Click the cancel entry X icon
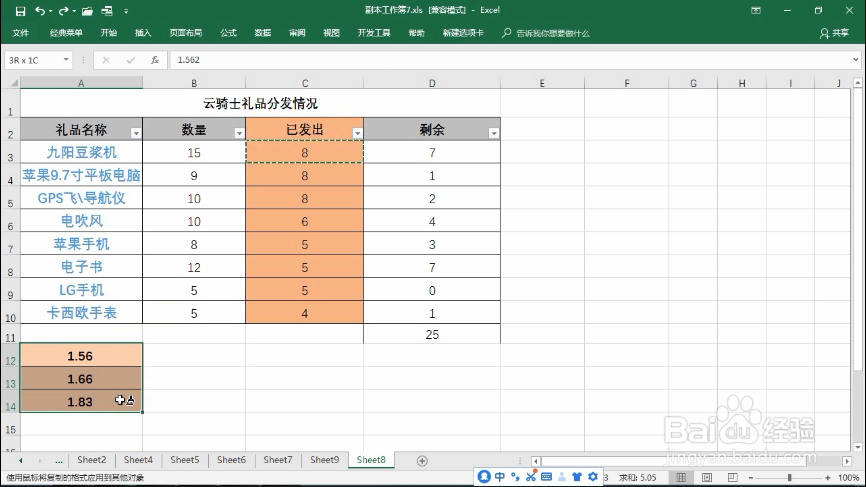Viewport: 866px width, 487px height. coord(106,60)
